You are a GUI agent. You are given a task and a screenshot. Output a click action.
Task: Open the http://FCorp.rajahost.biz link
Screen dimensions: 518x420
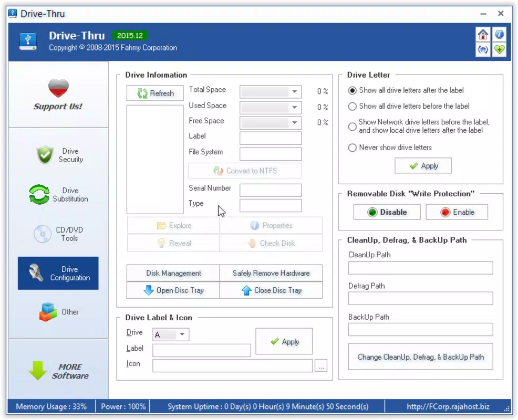point(448,406)
